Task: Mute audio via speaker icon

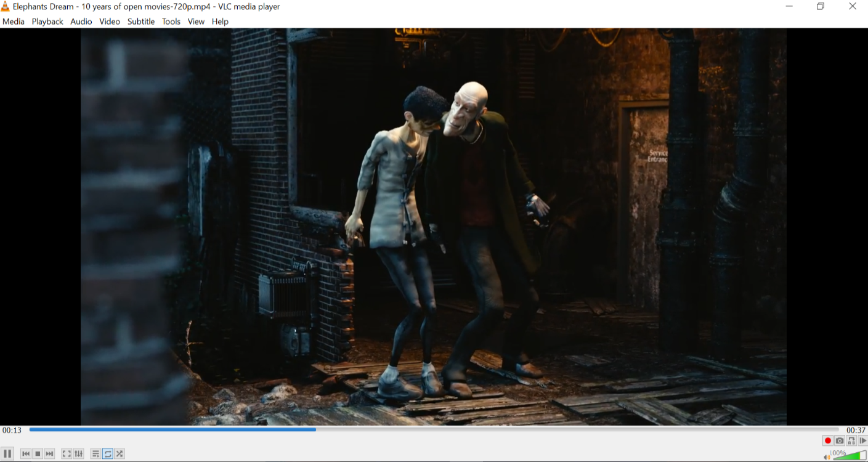Action: [827, 457]
